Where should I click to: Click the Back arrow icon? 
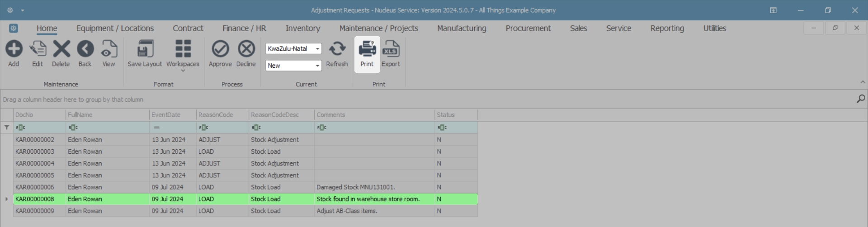[x=85, y=49]
